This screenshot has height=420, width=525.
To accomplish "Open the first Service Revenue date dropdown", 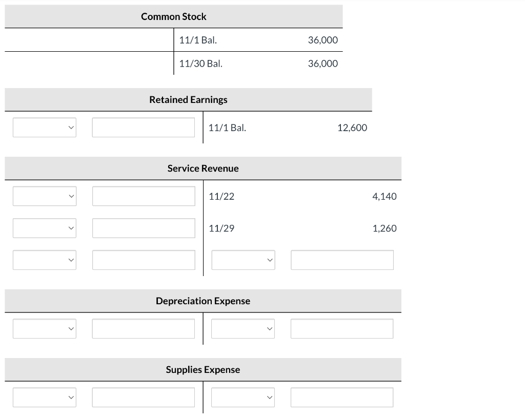I will point(44,196).
